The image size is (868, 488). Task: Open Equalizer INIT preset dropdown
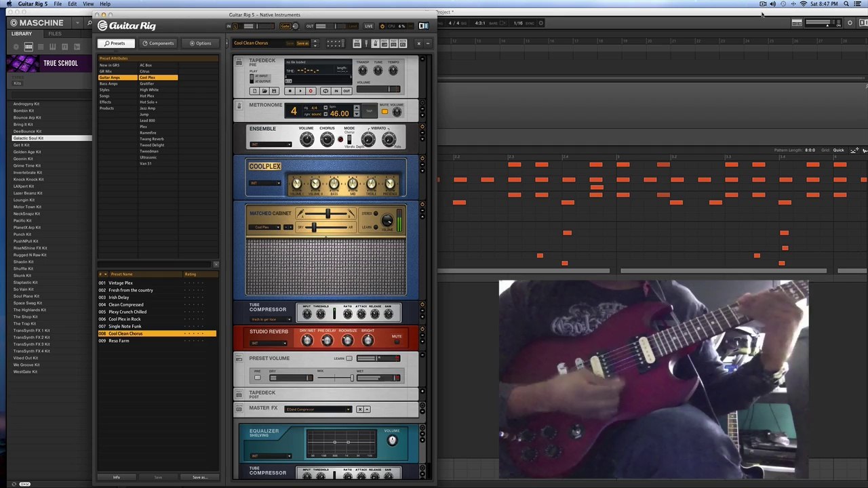(271, 456)
